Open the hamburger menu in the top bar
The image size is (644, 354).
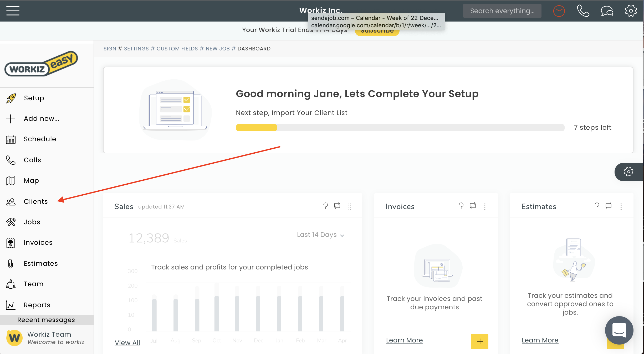13,11
